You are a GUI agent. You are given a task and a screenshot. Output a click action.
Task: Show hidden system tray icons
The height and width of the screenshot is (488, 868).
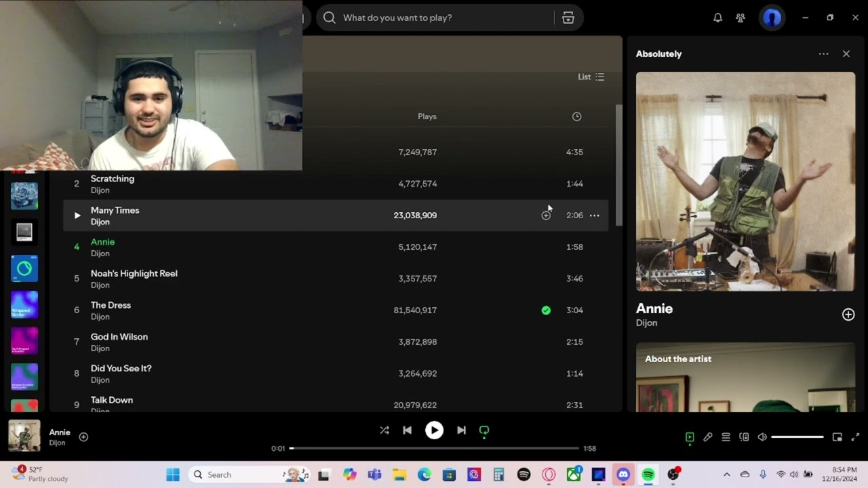[x=727, y=474]
